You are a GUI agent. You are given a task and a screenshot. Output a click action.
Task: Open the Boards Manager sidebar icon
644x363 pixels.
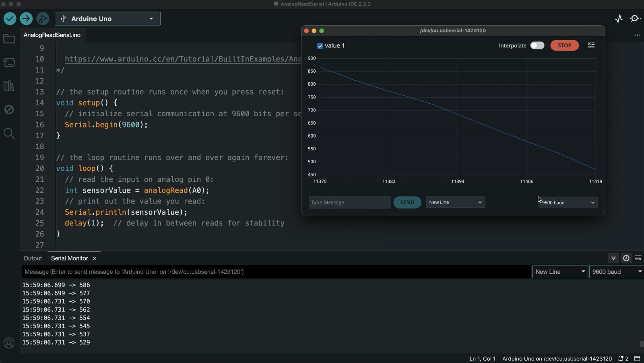click(9, 62)
